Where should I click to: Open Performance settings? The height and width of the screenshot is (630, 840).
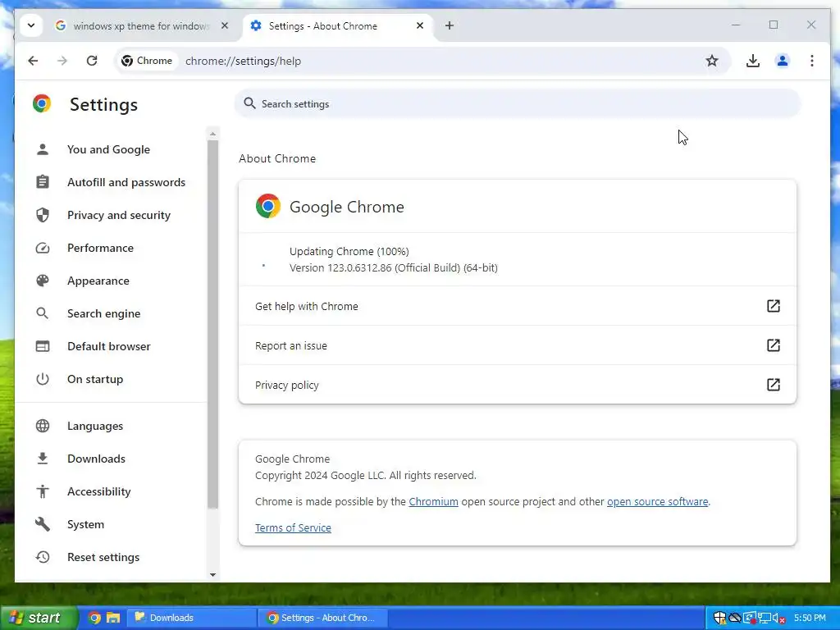coord(100,248)
